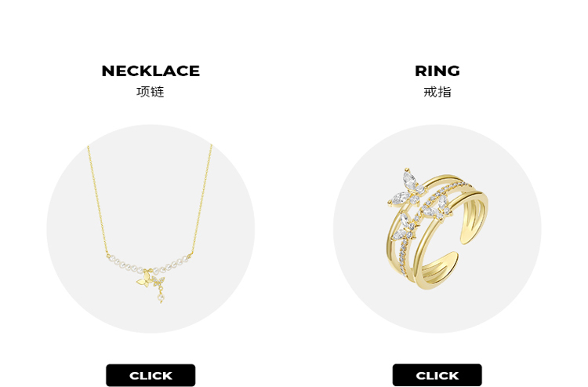Click the crystal butterfly on the ring's middle band
The image size is (588, 387).
437,208
